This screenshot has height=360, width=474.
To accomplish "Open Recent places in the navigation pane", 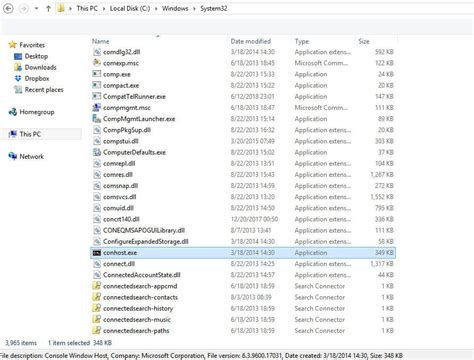I will [x=44, y=90].
